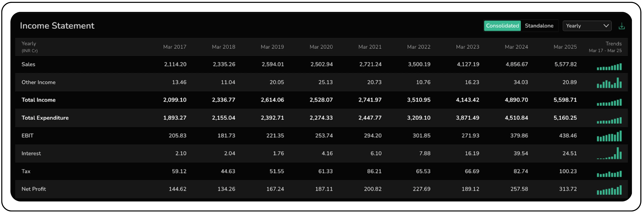The height and width of the screenshot is (214, 644).
Task: Click the EBIT trend bar chart
Action: pos(609,137)
